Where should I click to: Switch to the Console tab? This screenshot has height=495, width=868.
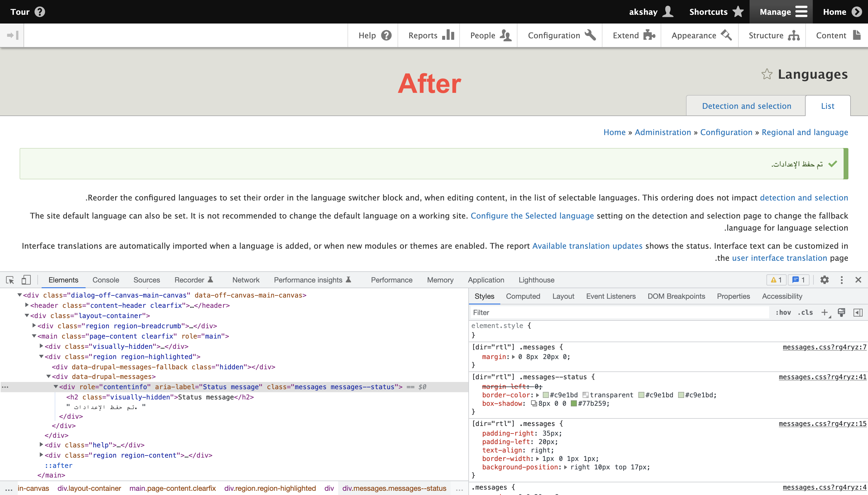click(105, 280)
